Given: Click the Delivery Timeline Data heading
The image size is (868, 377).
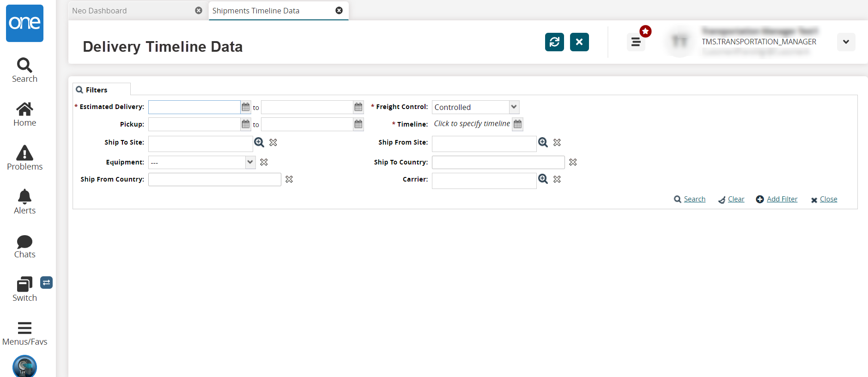Looking at the screenshot, I should (163, 47).
